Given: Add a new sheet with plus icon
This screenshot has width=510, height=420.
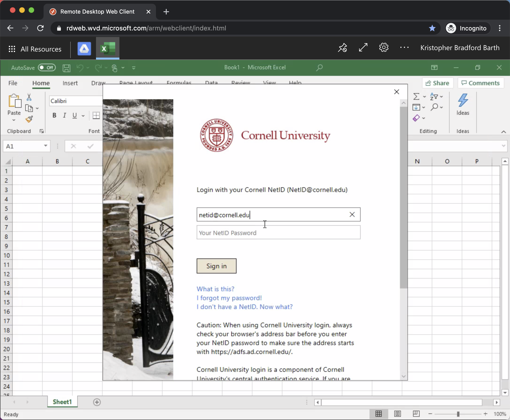Looking at the screenshot, I should (97, 402).
